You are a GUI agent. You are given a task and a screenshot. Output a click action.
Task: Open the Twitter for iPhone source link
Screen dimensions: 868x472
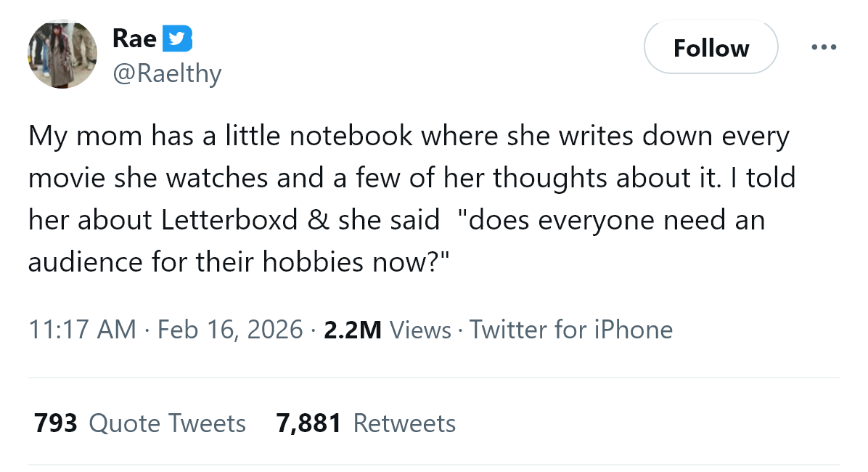tap(570, 330)
